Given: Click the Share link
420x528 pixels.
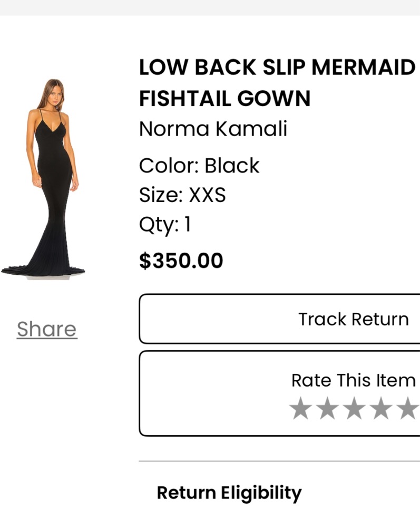Looking at the screenshot, I should 47,329.
